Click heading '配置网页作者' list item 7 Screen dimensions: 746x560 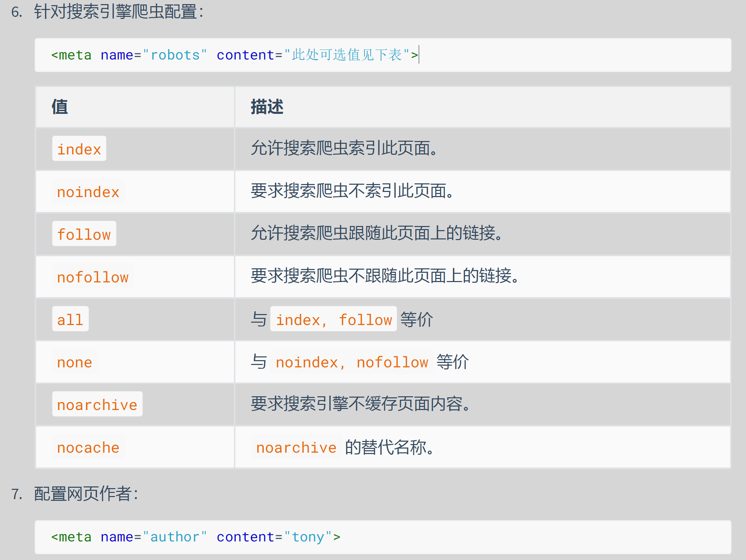[86, 494]
